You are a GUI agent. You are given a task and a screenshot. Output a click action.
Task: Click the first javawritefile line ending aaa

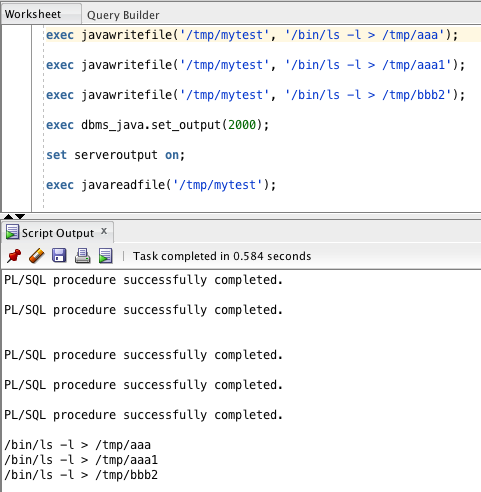pos(252,35)
